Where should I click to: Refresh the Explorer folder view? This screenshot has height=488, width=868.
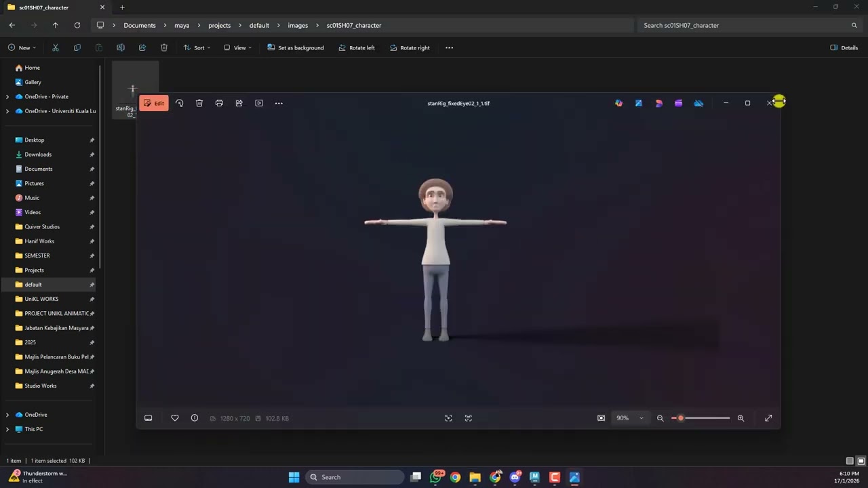pos(77,25)
